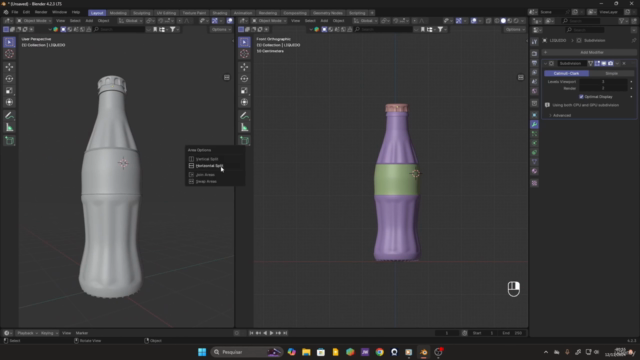Open the File menu

click(x=15, y=12)
